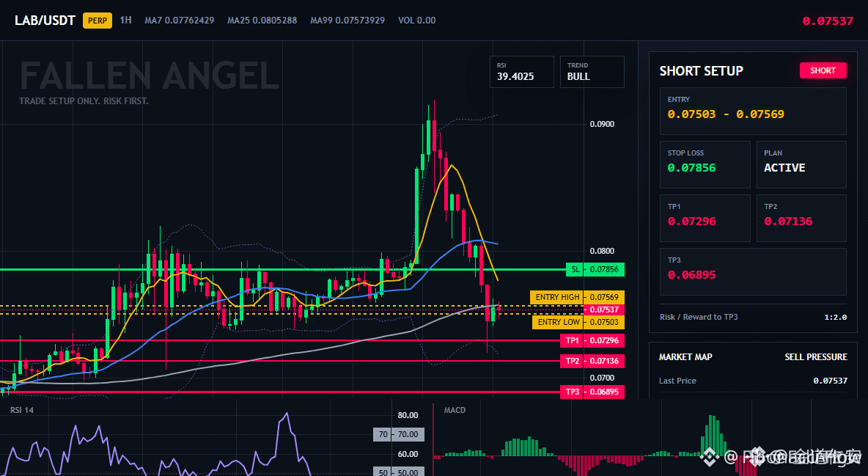Click the LAB/USDT pair title

coord(45,21)
